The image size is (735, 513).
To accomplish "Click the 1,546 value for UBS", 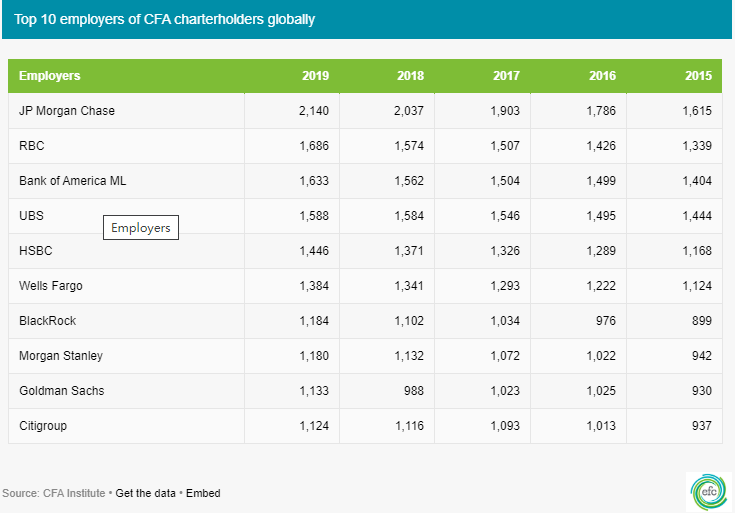I will [x=505, y=216].
